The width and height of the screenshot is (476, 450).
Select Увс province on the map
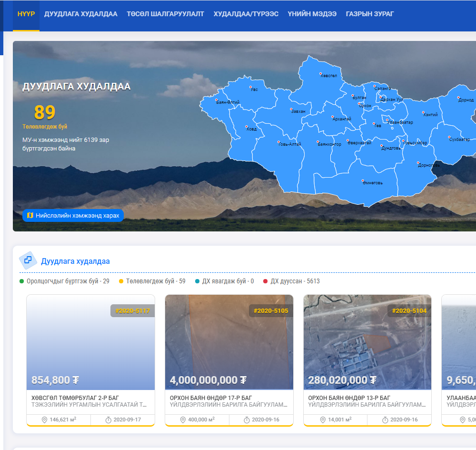[x=254, y=89]
